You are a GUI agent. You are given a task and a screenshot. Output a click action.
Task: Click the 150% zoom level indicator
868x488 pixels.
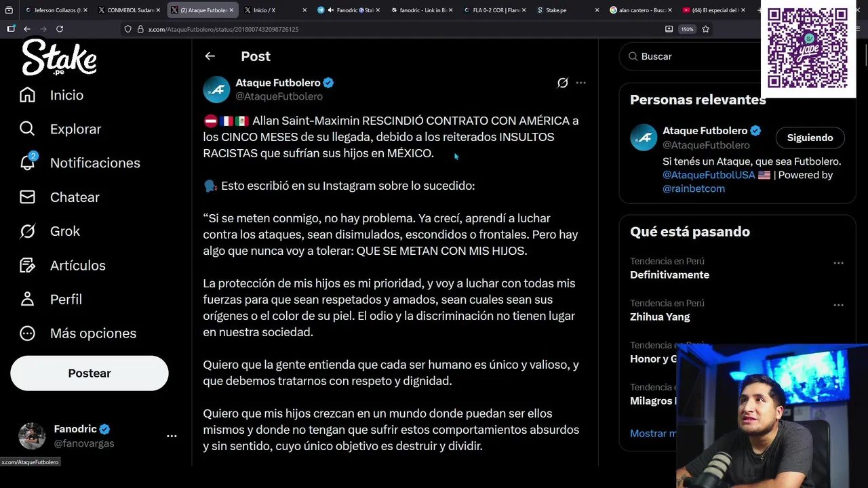pos(687,29)
